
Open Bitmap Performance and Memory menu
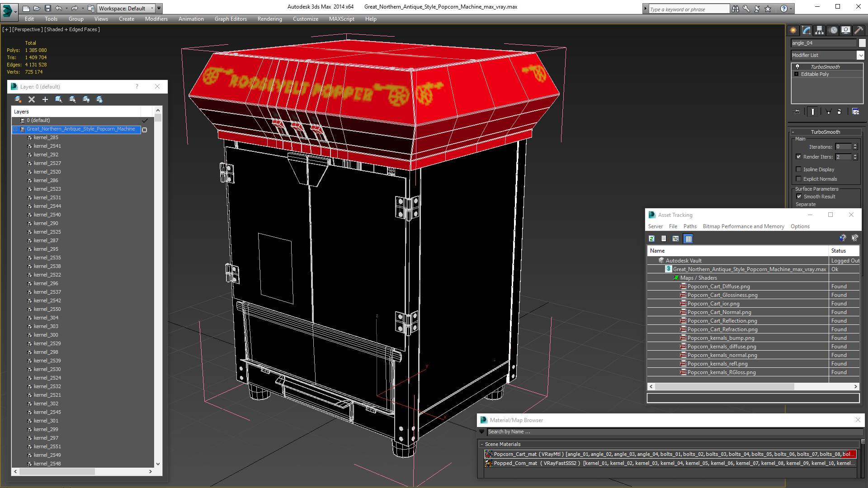(743, 226)
